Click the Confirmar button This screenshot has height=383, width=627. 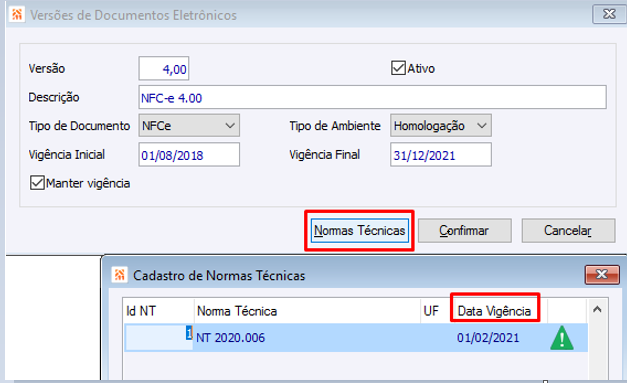click(465, 231)
